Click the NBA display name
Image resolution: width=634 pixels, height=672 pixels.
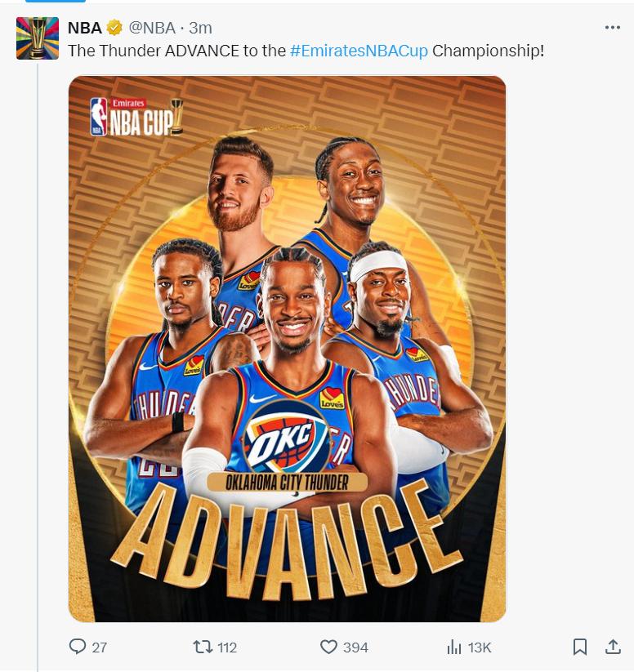[84, 28]
